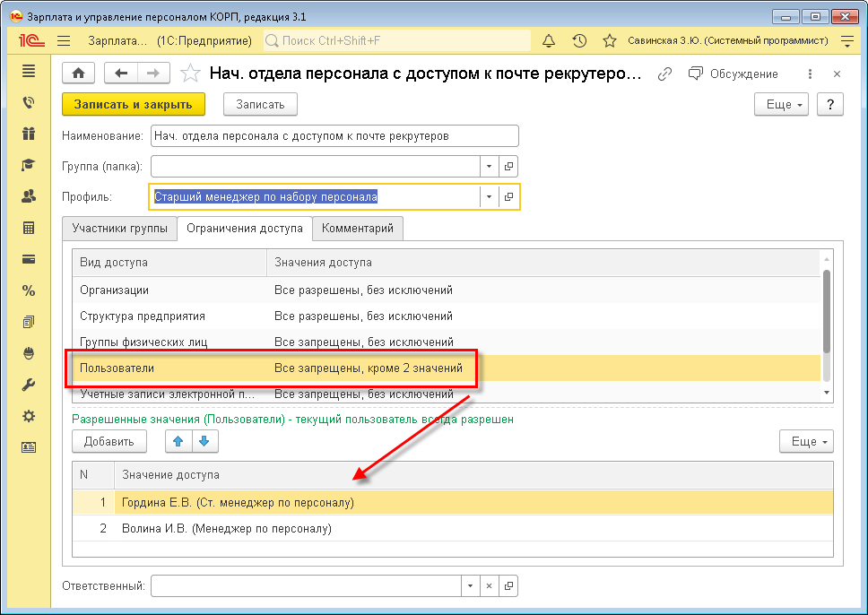868x615 pixels.
Task: Click the Добавить button
Action: pyautogui.click(x=108, y=441)
